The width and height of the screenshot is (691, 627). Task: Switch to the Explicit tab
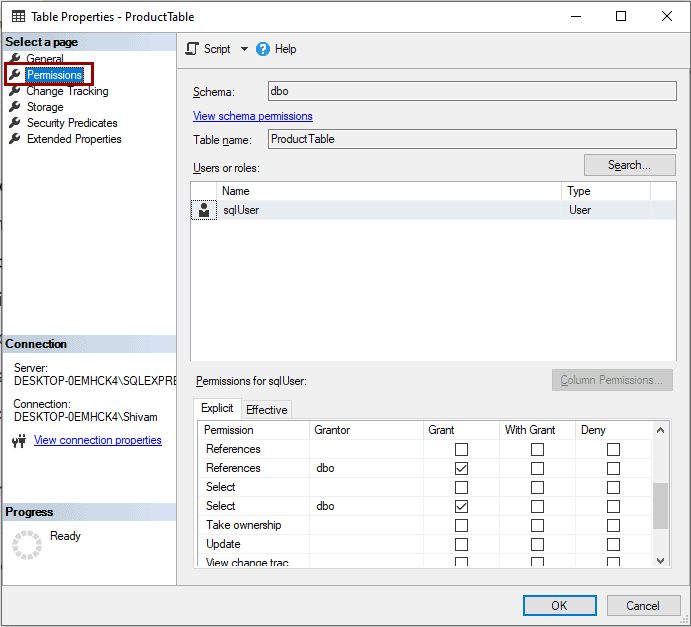coord(217,408)
